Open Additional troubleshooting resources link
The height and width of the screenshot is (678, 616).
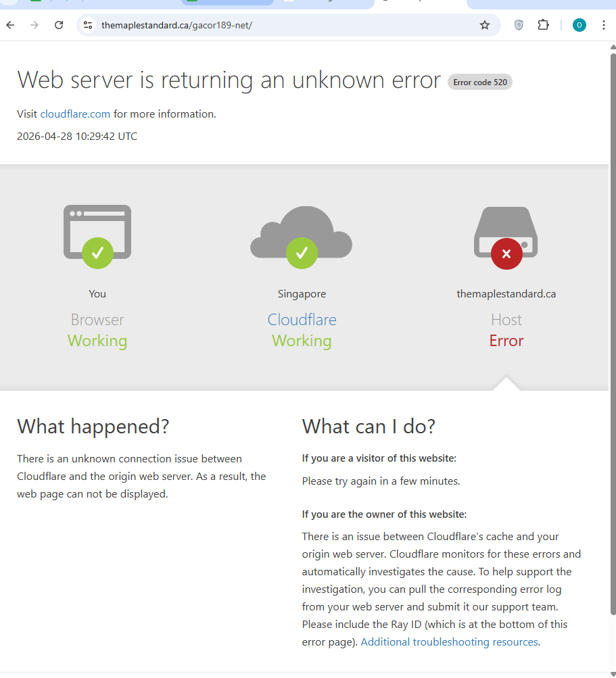click(x=450, y=641)
